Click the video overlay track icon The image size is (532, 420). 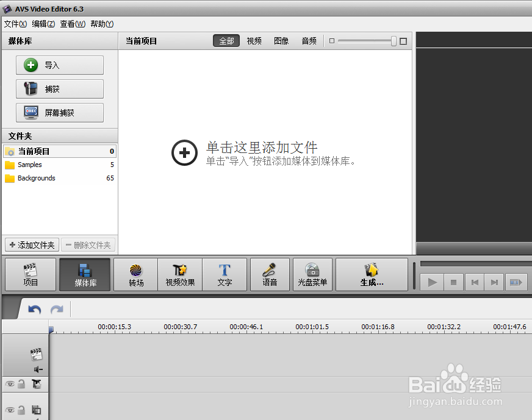point(37,410)
